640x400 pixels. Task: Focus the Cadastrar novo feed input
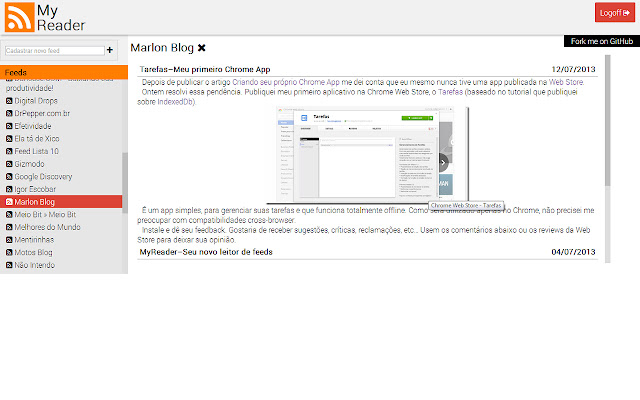point(55,51)
